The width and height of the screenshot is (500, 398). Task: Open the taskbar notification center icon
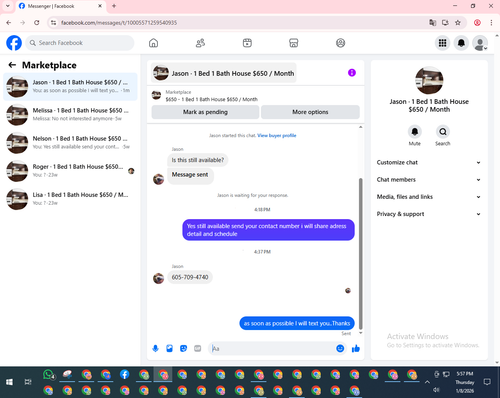pos(487,382)
